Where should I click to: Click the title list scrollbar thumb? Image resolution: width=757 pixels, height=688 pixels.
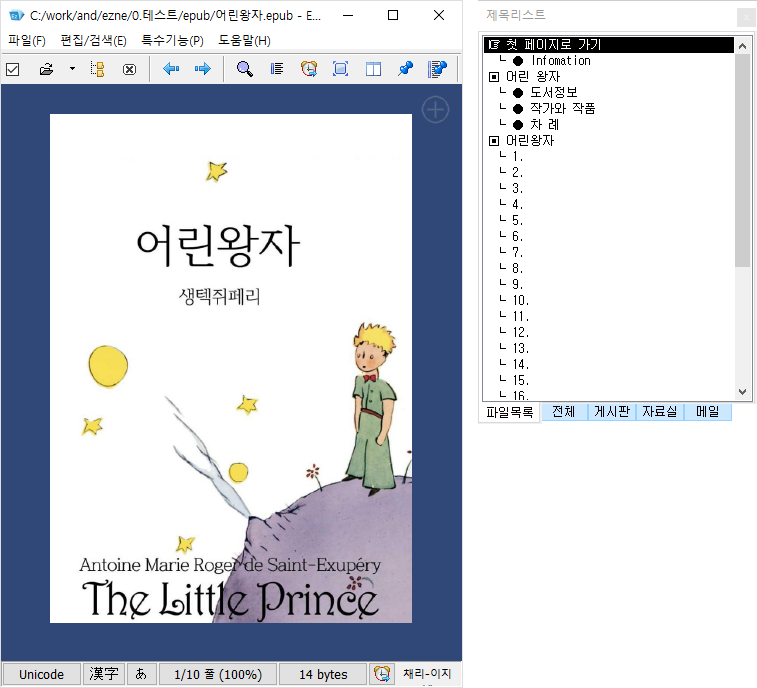(743, 160)
